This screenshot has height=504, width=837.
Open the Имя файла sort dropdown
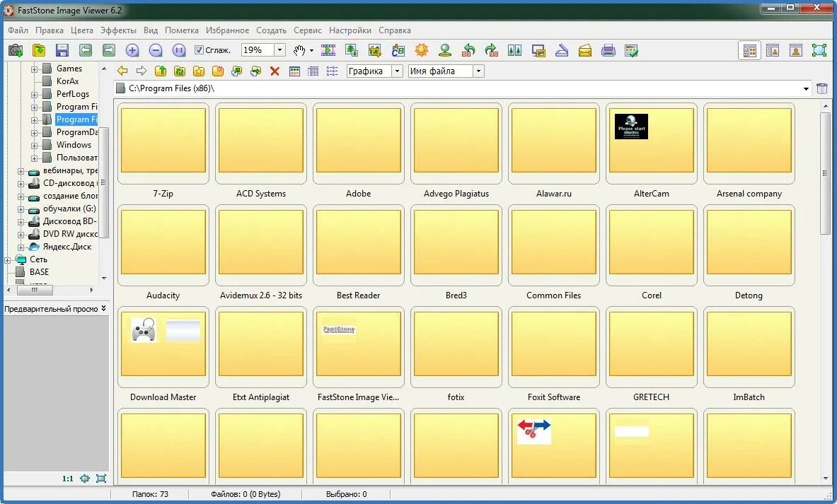pyautogui.click(x=478, y=71)
